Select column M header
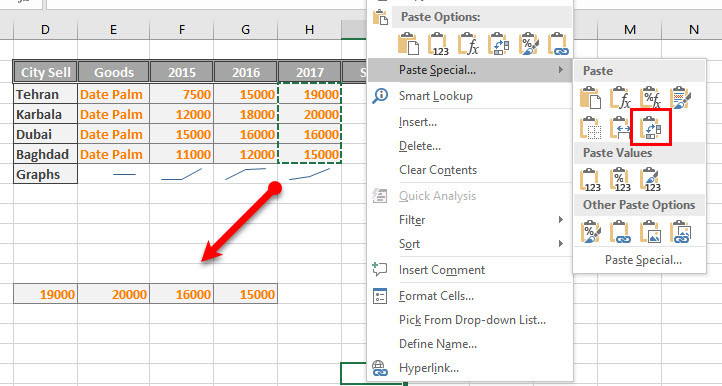The height and width of the screenshot is (386, 722). 629,30
